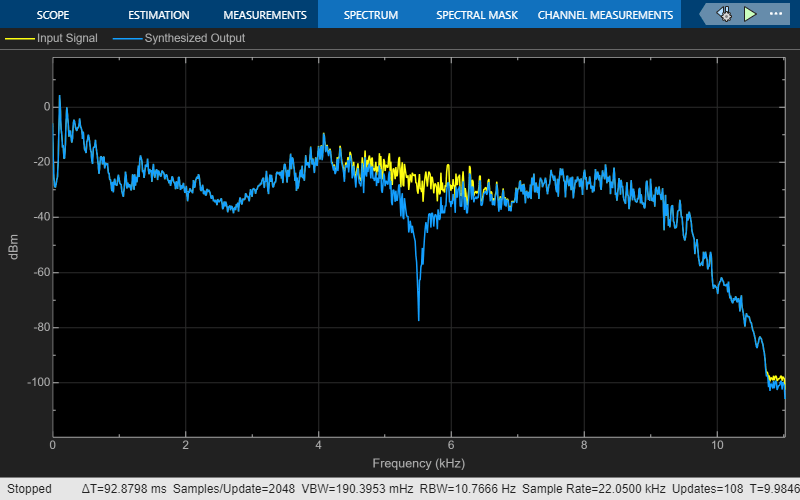
Task: Click the VBW readout in status bar
Action: (x=357, y=489)
